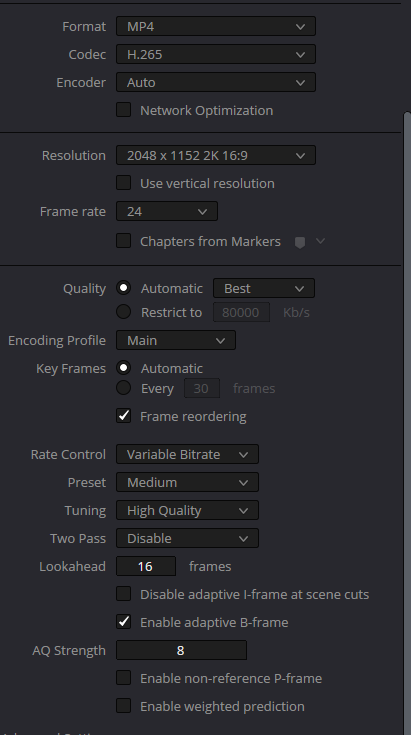Open Rate Control dropdown
Image resolution: width=411 pixels, height=735 pixels.
point(187,454)
